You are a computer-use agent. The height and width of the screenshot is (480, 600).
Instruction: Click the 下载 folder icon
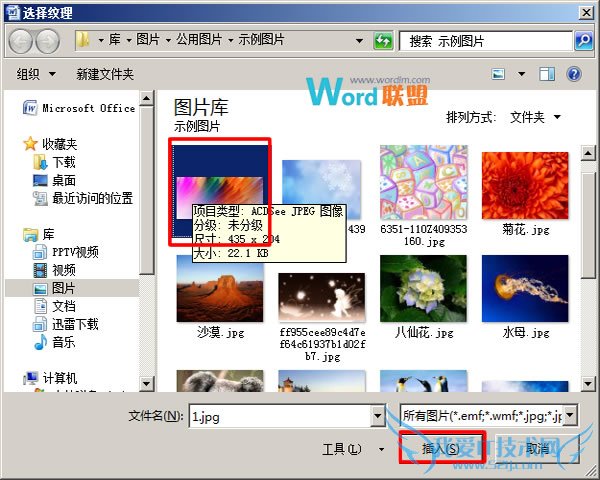coord(40,162)
